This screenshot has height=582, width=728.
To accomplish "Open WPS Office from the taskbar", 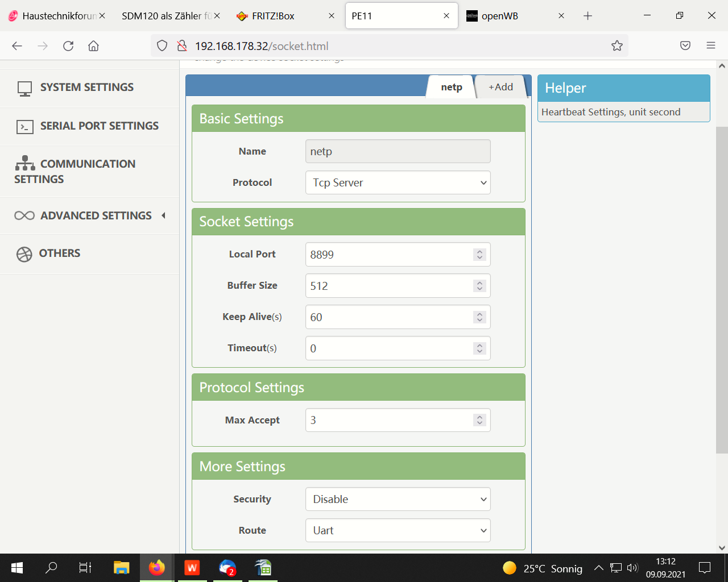I will pyautogui.click(x=192, y=568).
